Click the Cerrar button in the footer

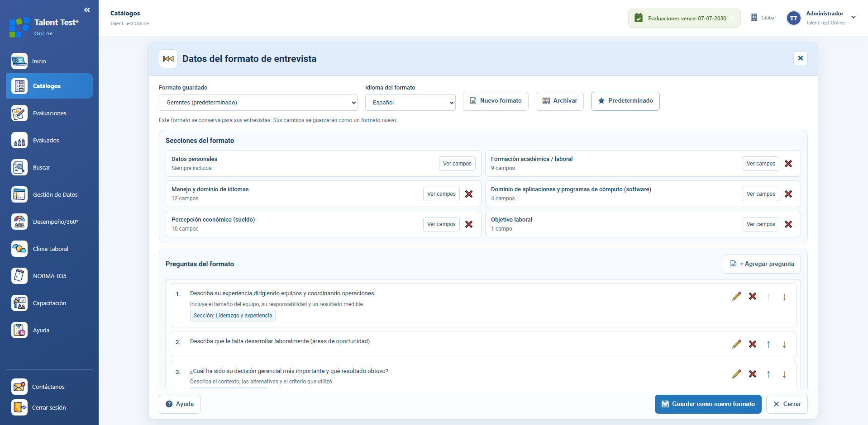(787, 404)
